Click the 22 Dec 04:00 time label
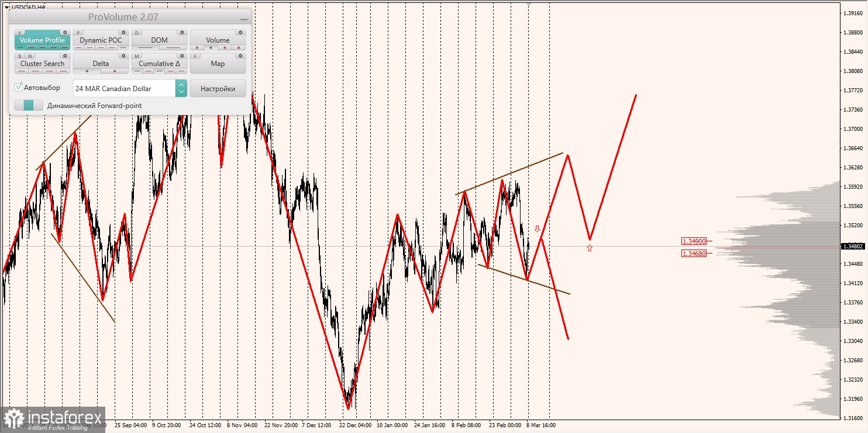This screenshot has width=868, height=433. tap(355, 425)
